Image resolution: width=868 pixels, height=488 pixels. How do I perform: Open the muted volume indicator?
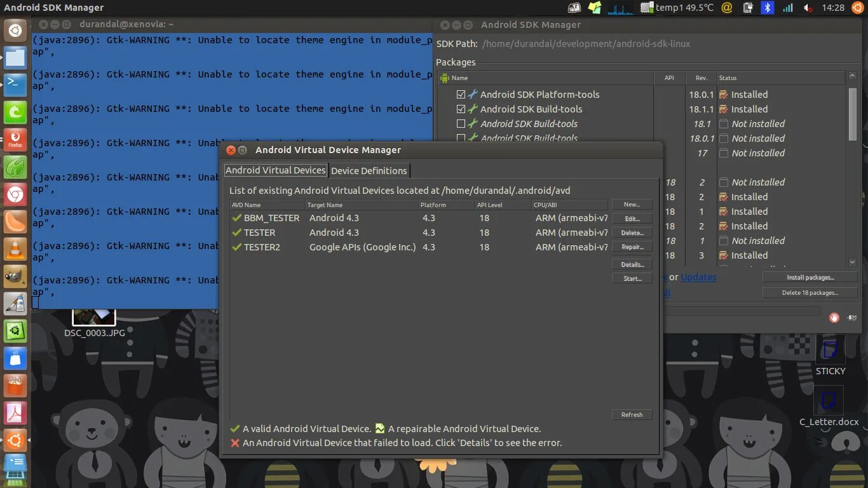tap(808, 8)
